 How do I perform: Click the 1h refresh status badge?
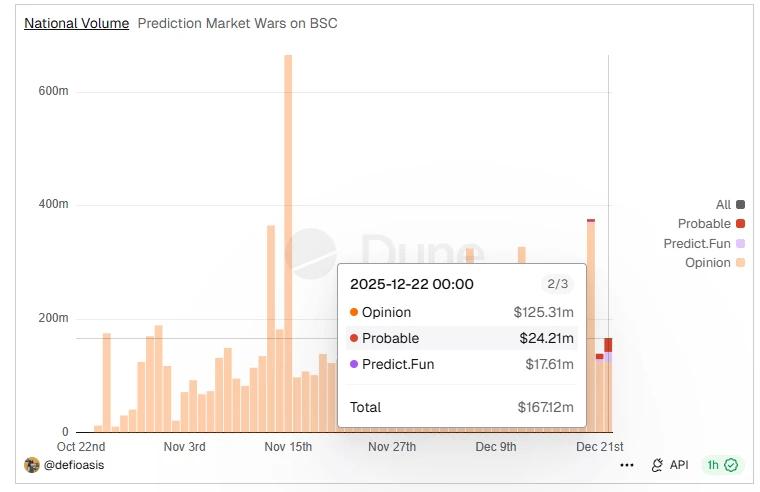721,465
